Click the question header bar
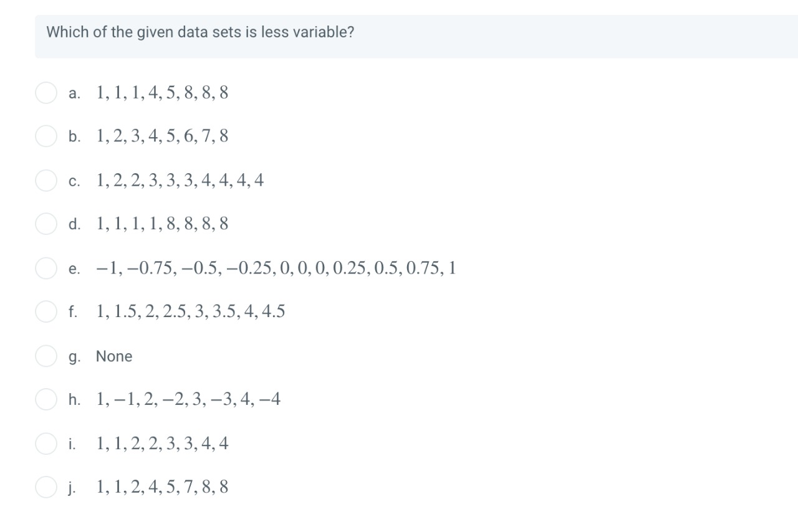This screenshot has height=532, width=798. pos(399,32)
